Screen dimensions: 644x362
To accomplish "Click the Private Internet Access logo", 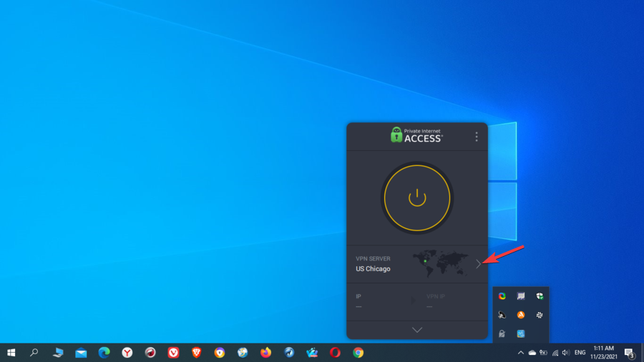I will click(x=416, y=134).
